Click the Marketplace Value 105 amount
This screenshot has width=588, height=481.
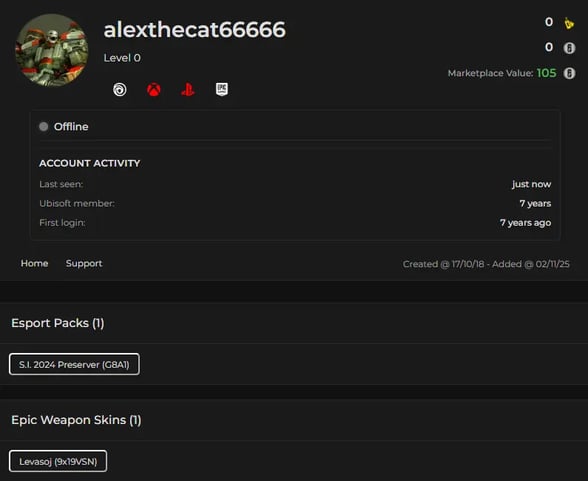(x=546, y=73)
